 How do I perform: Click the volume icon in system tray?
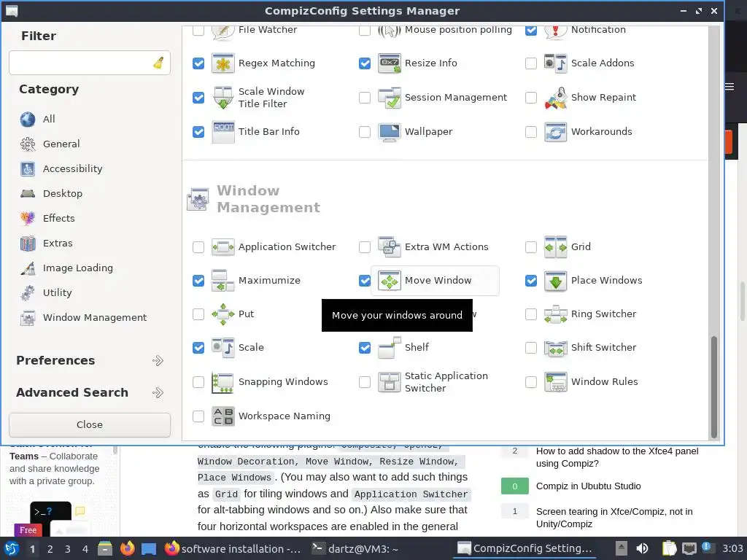[642, 548]
